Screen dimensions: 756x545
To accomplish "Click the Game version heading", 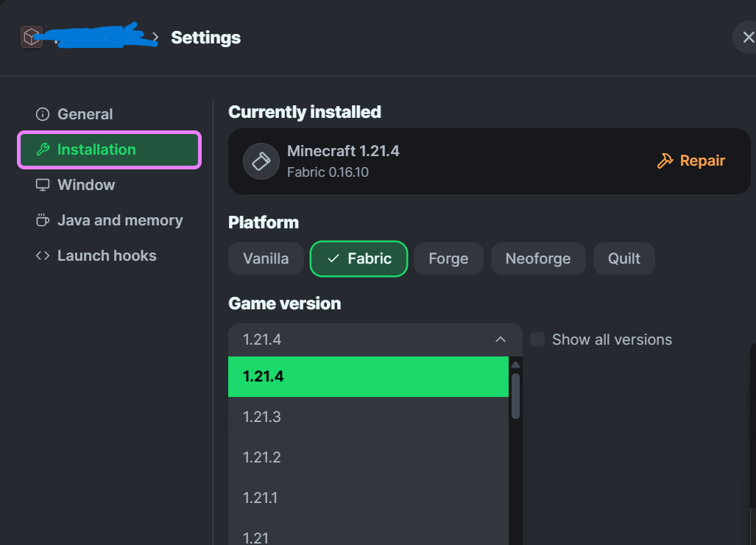I will (x=285, y=304).
